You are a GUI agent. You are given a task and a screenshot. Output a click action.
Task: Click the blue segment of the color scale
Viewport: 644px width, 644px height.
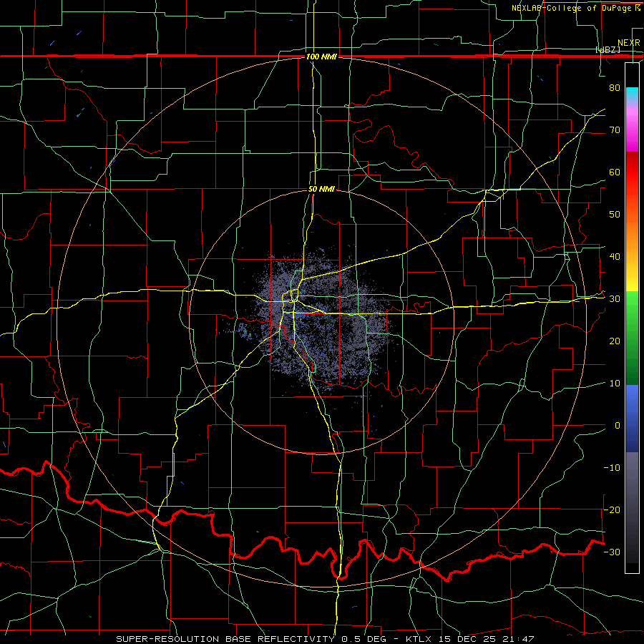pos(632,419)
